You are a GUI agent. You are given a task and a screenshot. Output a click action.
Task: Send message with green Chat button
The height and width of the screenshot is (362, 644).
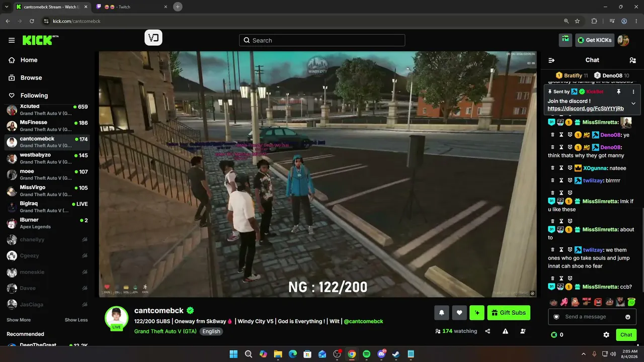click(x=626, y=335)
